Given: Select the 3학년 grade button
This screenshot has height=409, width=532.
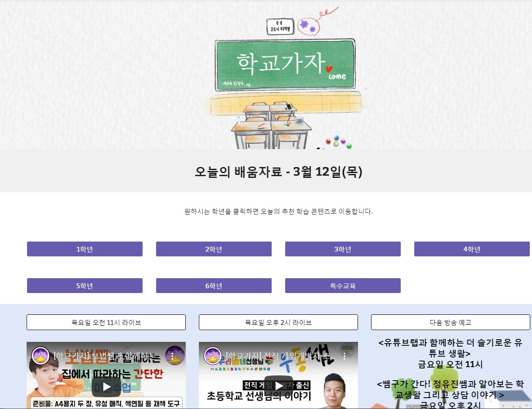Looking at the screenshot, I should click(343, 249).
